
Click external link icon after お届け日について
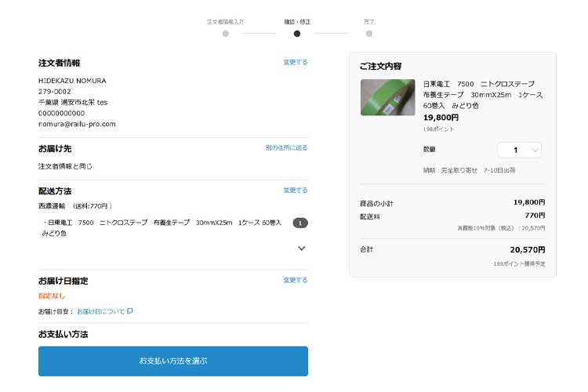(x=129, y=311)
